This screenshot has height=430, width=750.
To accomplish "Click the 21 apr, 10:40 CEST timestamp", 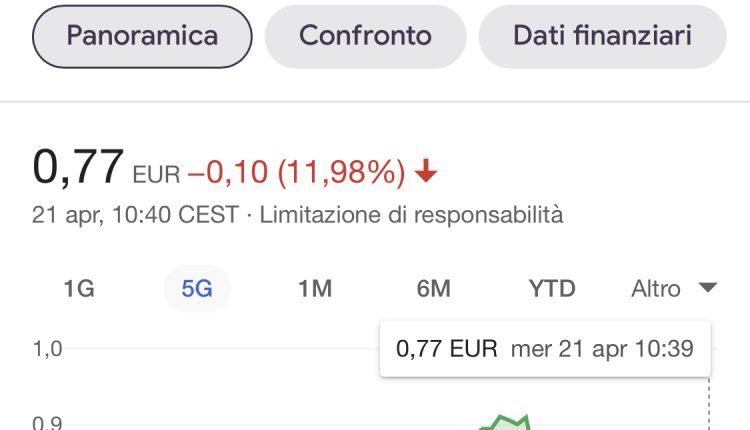I will (x=135, y=214).
